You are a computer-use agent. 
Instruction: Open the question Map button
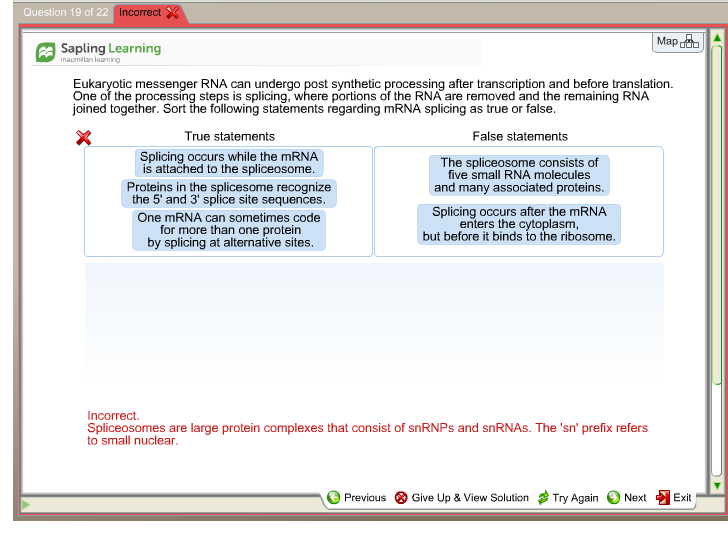677,42
